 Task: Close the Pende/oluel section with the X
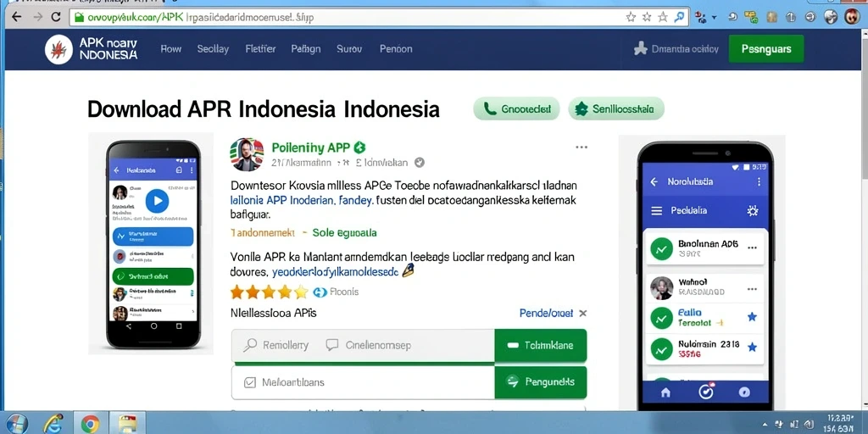pyautogui.click(x=582, y=314)
